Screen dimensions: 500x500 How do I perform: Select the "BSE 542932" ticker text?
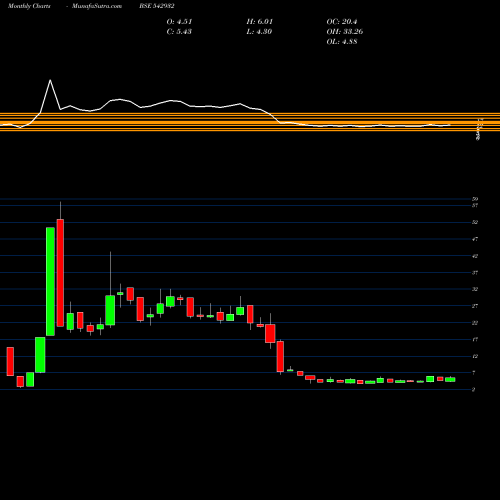point(157,6)
